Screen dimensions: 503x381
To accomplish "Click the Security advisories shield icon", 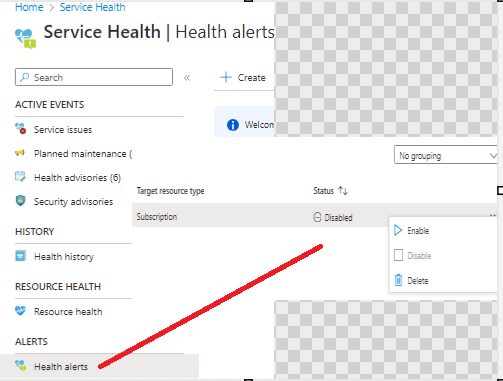I will pyautogui.click(x=21, y=201).
